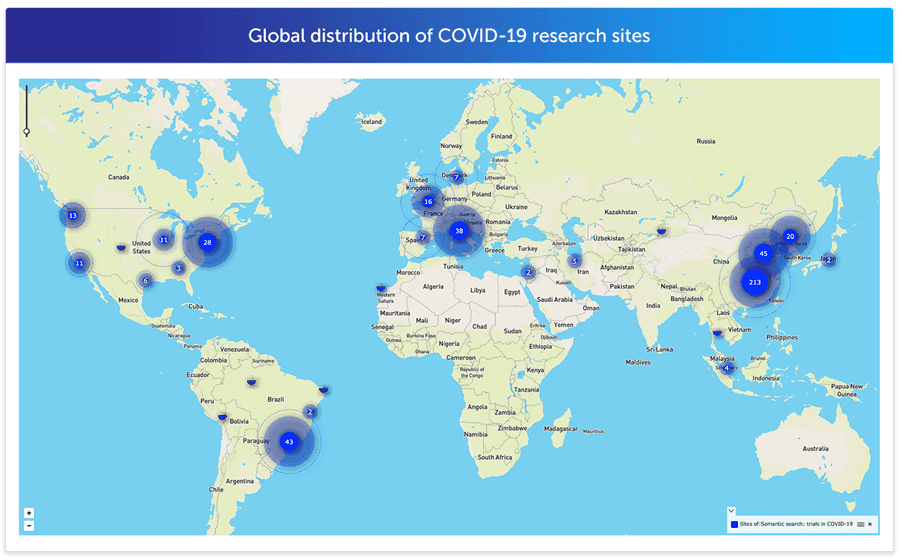900x559 pixels.
Task: Click the 'Iceland' label on the map
Action: [x=371, y=122]
